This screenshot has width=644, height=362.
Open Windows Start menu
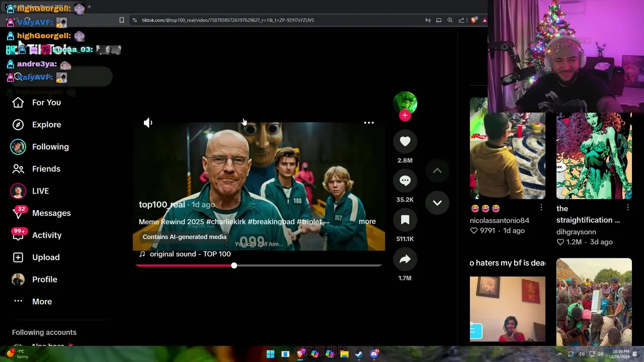click(x=270, y=354)
